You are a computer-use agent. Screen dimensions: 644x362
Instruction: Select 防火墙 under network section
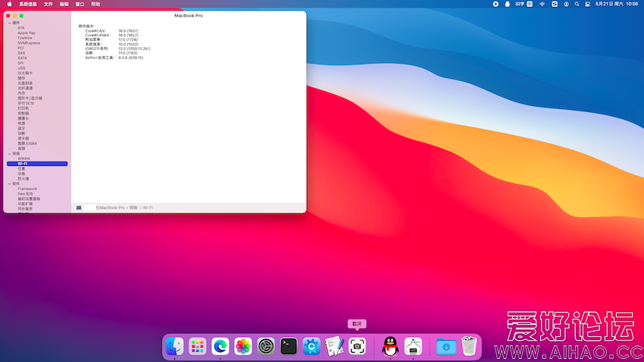pyautogui.click(x=23, y=179)
